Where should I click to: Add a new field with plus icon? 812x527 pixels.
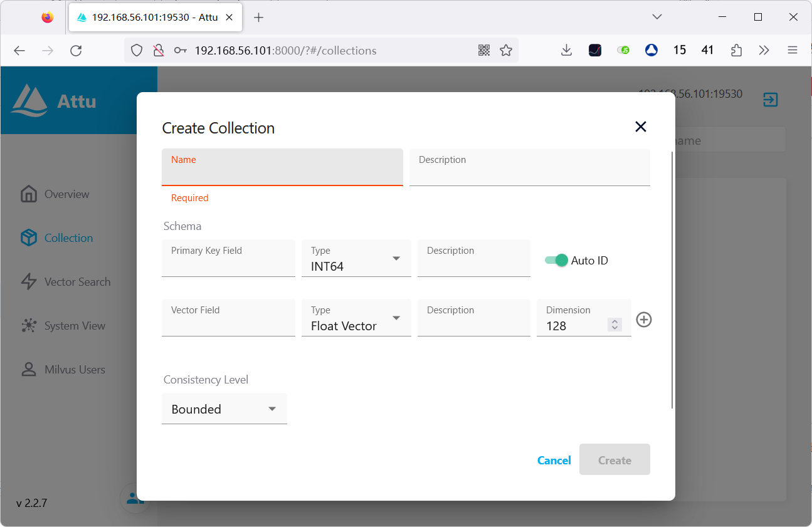coord(644,320)
